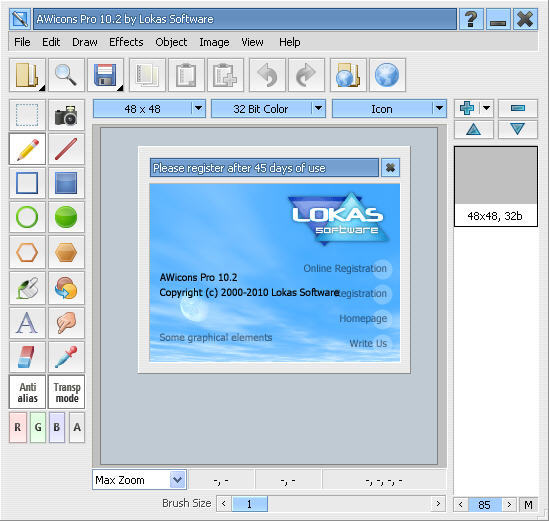Move image up with triangle button

tap(474, 130)
